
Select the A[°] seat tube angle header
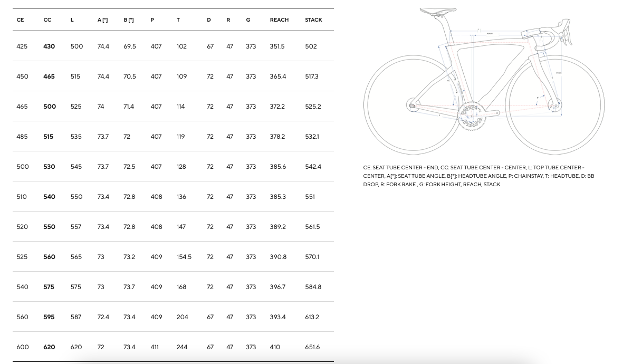(x=102, y=20)
